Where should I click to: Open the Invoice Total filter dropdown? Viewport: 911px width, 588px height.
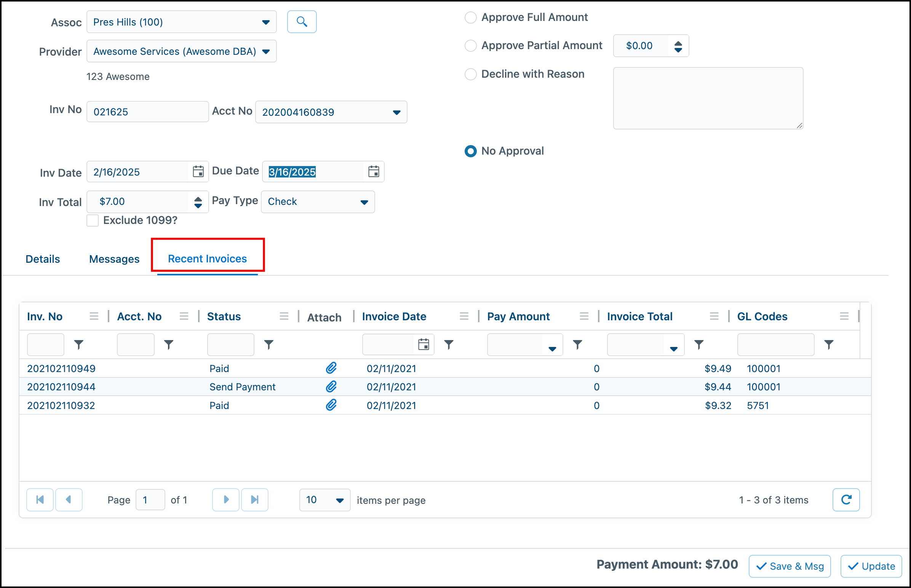(673, 348)
